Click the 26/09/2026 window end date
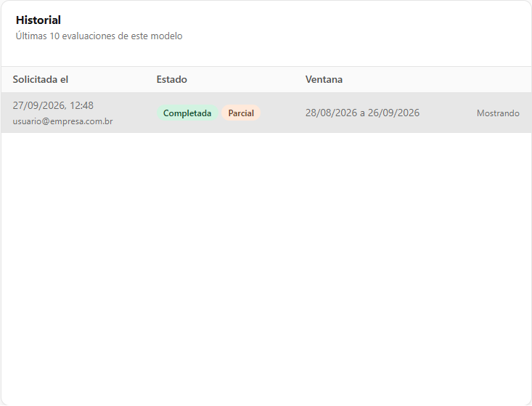The image size is (532, 406). pos(393,113)
